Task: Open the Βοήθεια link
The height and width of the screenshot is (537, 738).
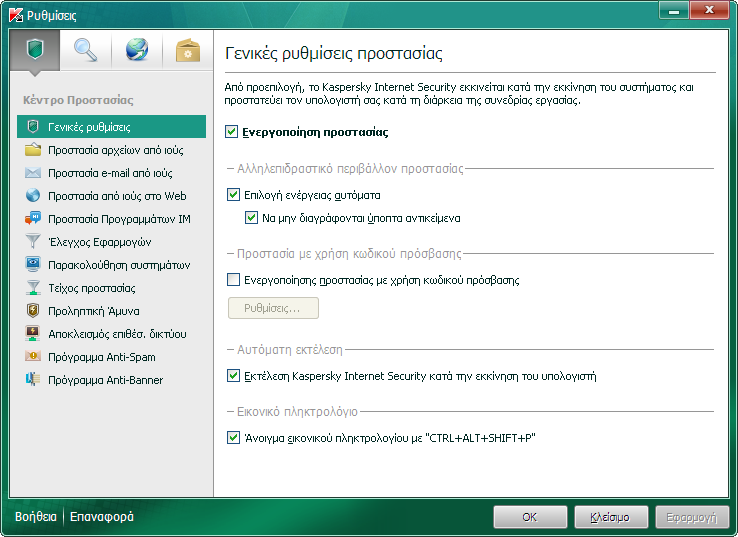Action: 36,516
